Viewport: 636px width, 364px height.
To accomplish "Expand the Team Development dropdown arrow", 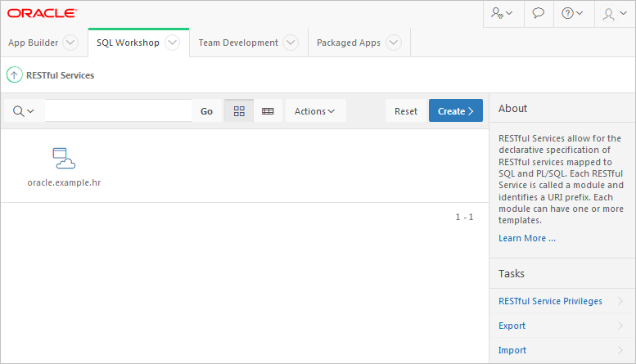I will coord(291,43).
